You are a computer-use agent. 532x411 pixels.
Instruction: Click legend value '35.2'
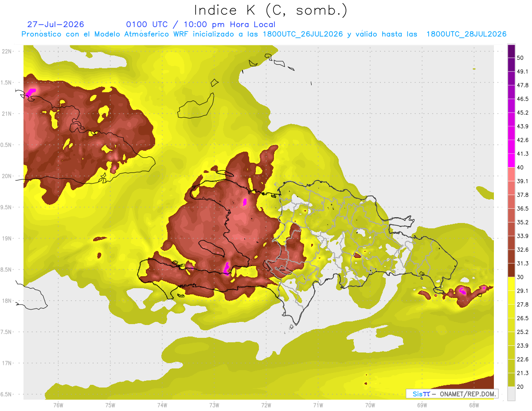(523, 222)
